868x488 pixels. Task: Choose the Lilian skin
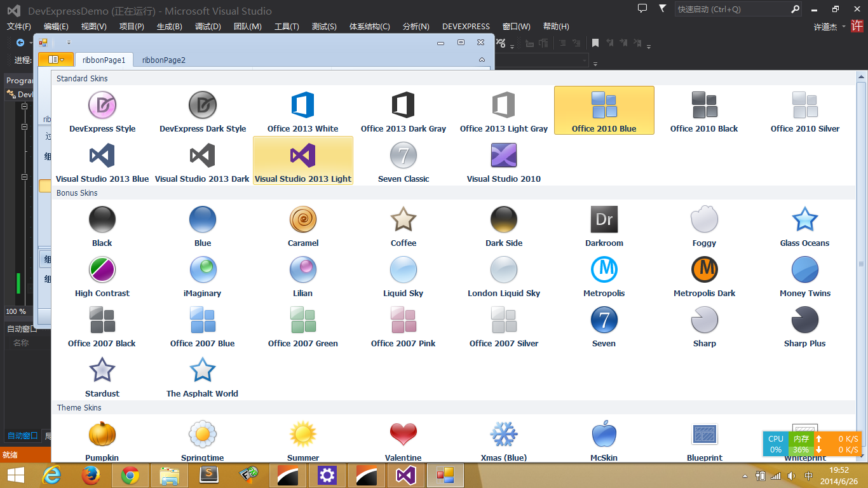click(303, 275)
